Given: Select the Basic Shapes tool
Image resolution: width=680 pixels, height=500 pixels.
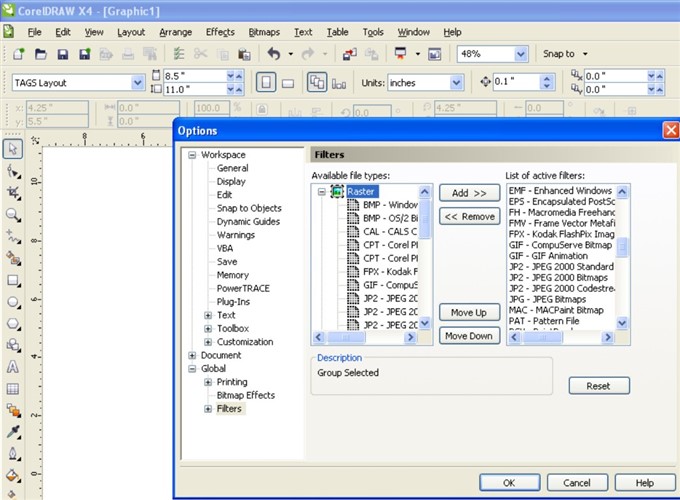Looking at the screenshot, I should tap(13, 345).
